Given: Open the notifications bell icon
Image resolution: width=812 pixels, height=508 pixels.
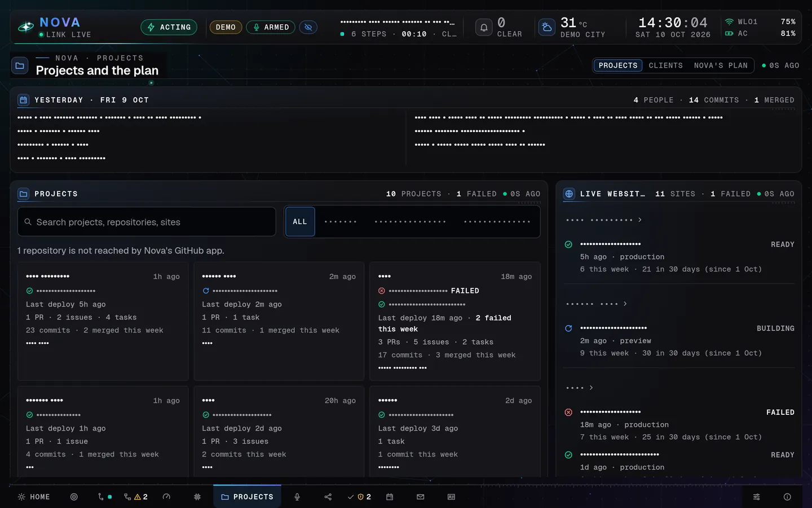Looking at the screenshot, I should click(x=484, y=27).
